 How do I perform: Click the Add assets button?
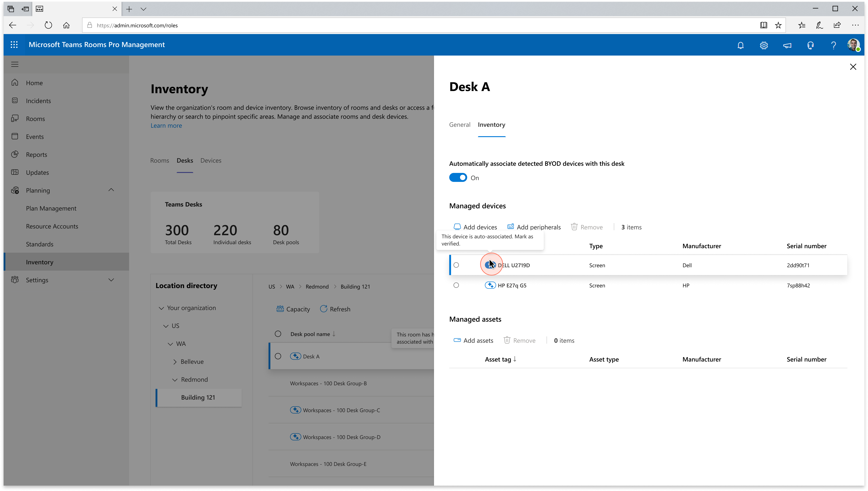[x=473, y=340]
